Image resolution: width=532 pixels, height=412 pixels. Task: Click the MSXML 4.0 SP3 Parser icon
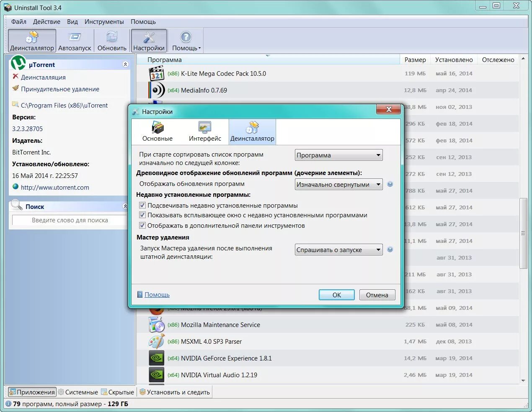156,341
